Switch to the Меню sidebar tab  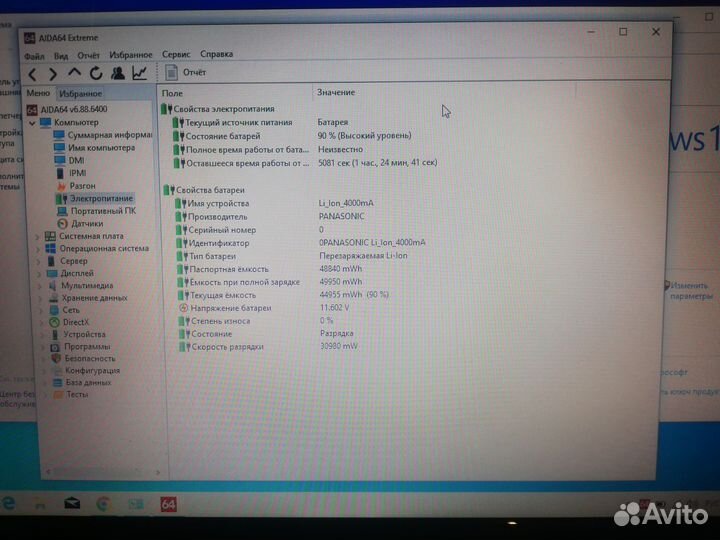(x=38, y=93)
